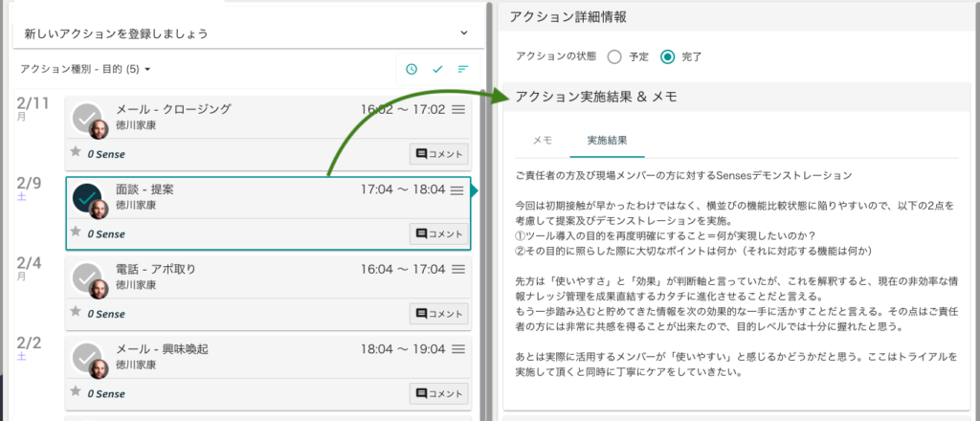
Task: Click time range 17:04 ～ 18:04
Action: 403,189
